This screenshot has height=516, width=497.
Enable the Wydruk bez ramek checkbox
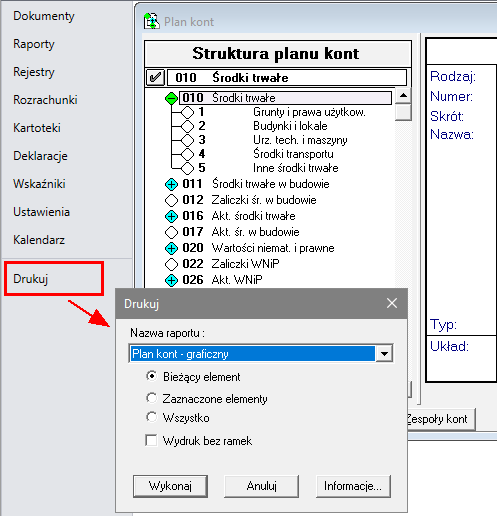click(x=151, y=440)
